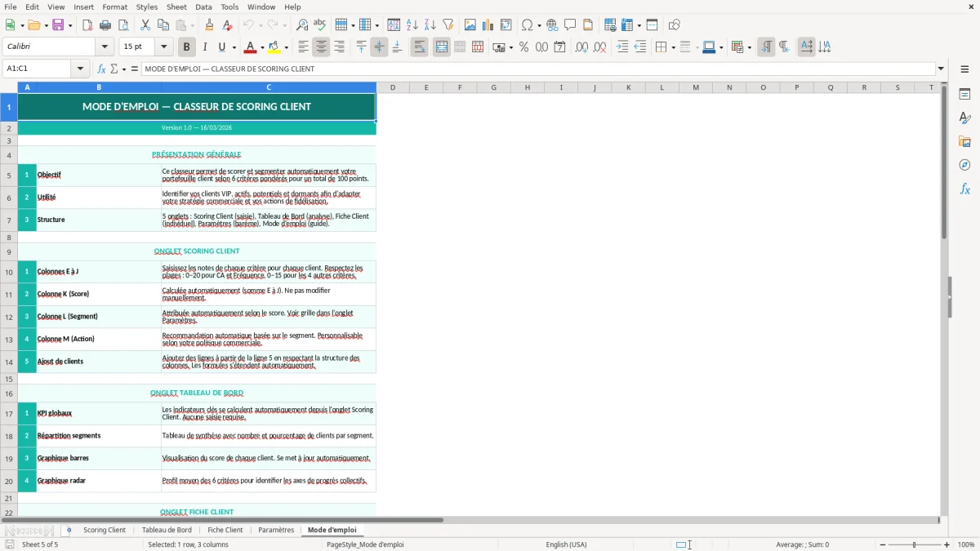Viewport: 980px width, 551px height.
Task: Insert Pivot Table icon
Action: (506, 25)
